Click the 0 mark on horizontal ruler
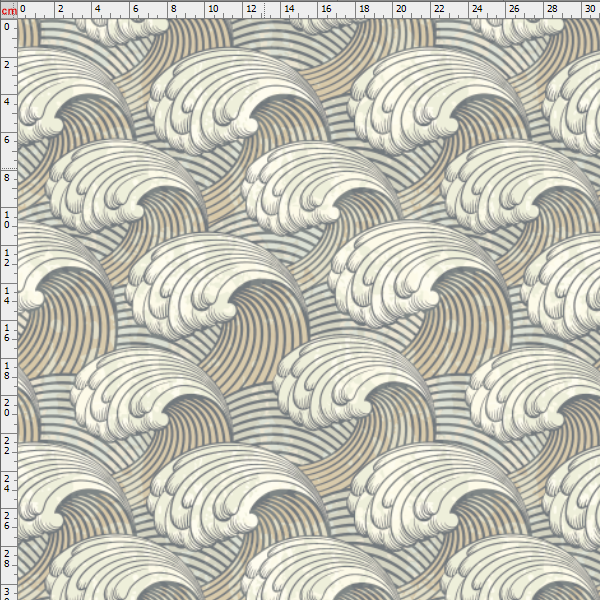600x600 pixels. [23, 9]
